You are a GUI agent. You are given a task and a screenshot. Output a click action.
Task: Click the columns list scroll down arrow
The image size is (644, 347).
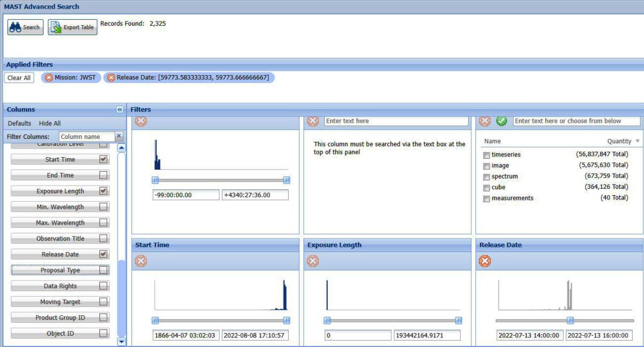tap(121, 341)
